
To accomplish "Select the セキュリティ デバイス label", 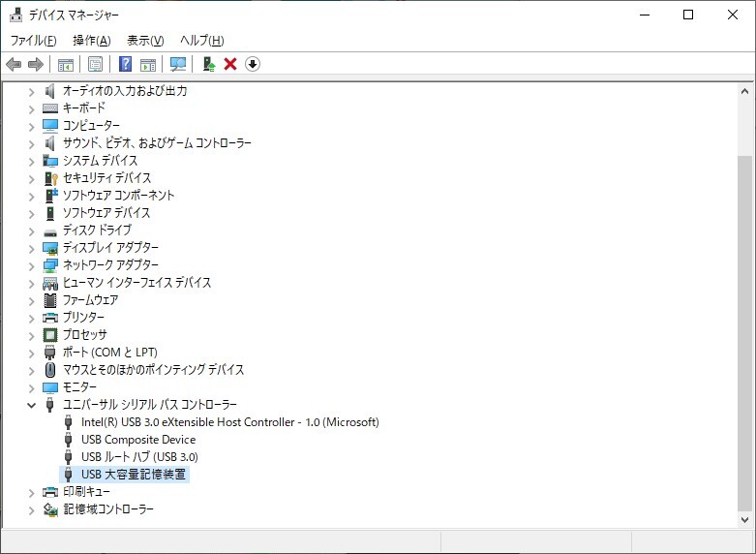I will pyautogui.click(x=107, y=178).
